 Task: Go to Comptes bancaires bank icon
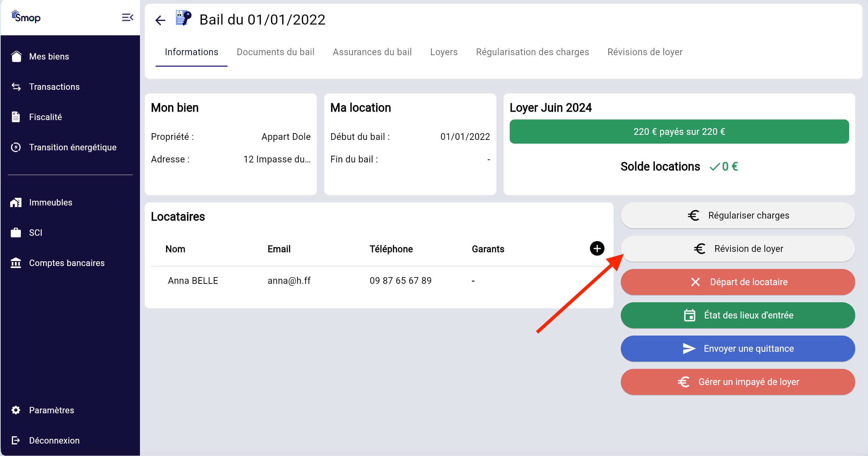coord(16,263)
